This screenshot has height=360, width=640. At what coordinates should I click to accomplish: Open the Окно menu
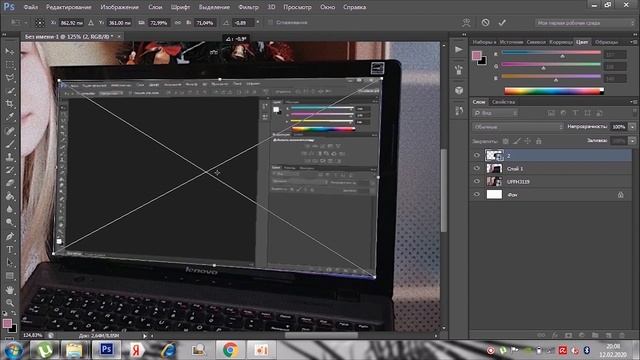click(327, 7)
